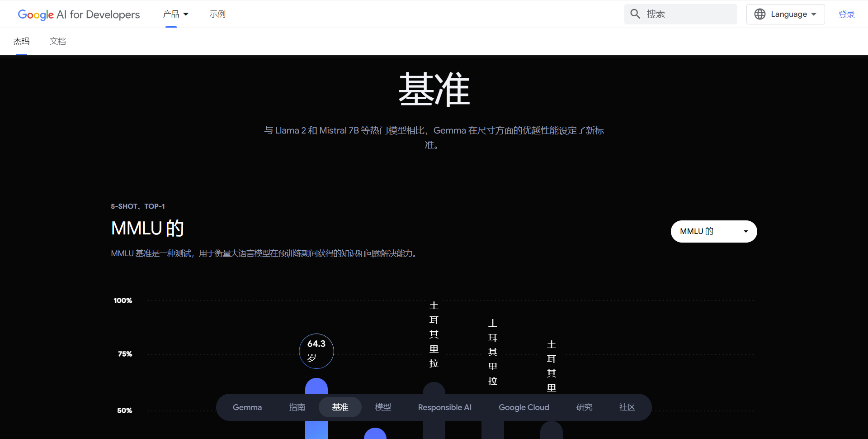The image size is (868, 439).
Task: Click the 64.3 score bubble
Action: click(x=316, y=351)
